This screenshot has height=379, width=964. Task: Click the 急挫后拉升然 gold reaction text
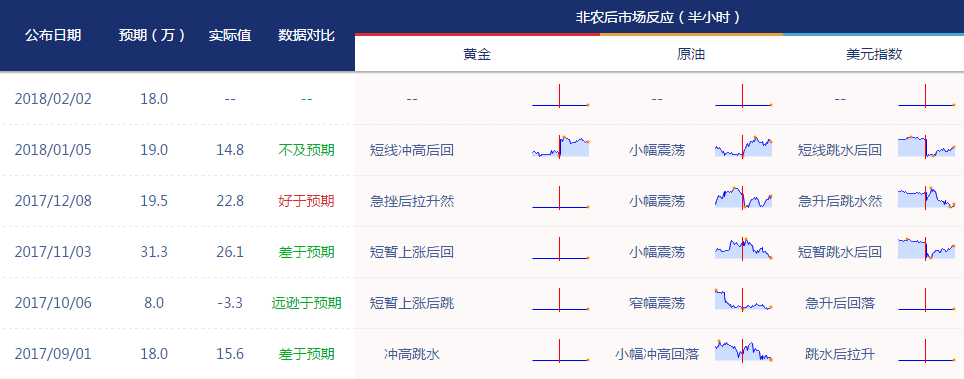tap(412, 201)
